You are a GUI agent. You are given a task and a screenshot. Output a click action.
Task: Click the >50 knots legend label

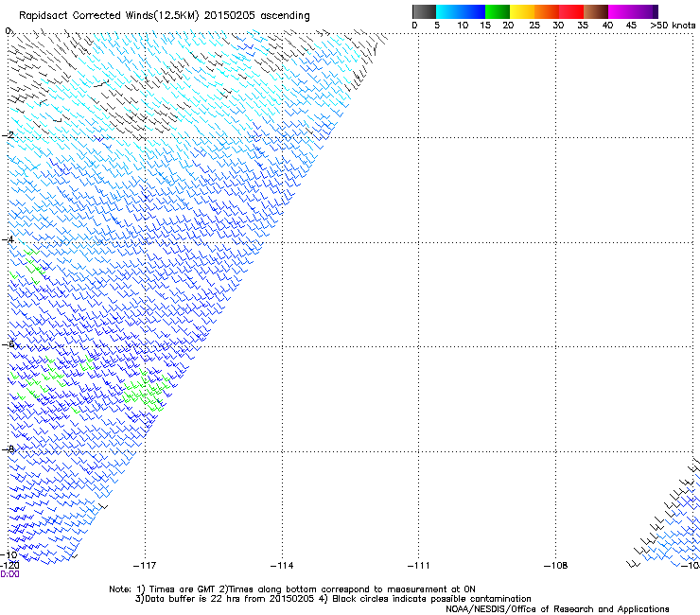tap(673, 26)
